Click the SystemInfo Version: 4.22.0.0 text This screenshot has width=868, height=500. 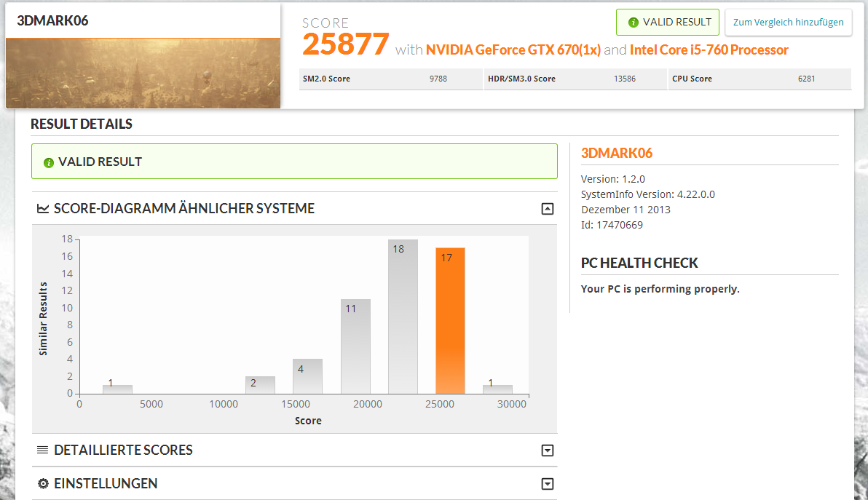pos(647,195)
